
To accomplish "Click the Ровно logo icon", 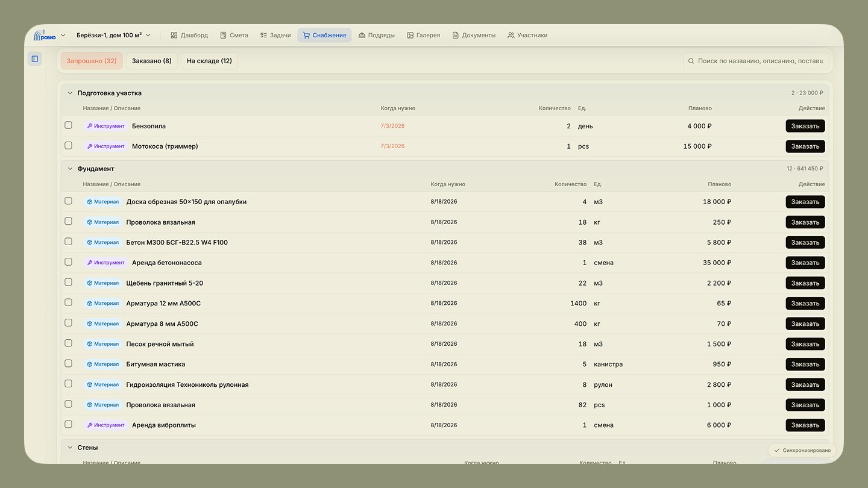I will click(45, 35).
